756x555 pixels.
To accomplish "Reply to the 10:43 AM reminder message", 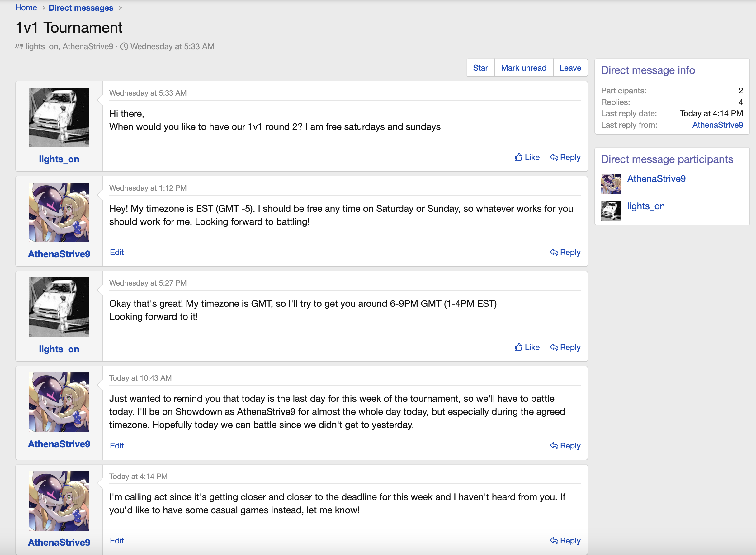I will point(565,445).
